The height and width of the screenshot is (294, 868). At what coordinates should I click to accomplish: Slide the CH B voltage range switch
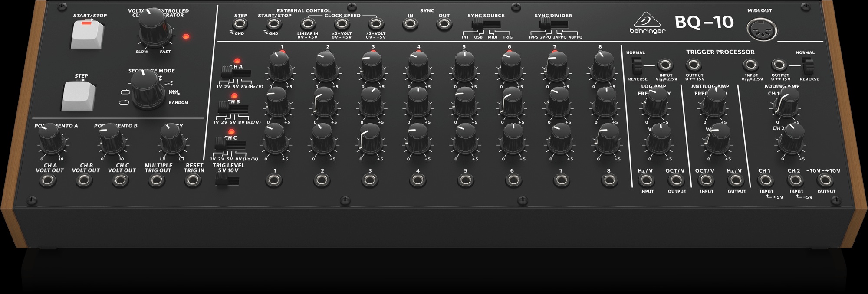pyautogui.click(x=232, y=108)
